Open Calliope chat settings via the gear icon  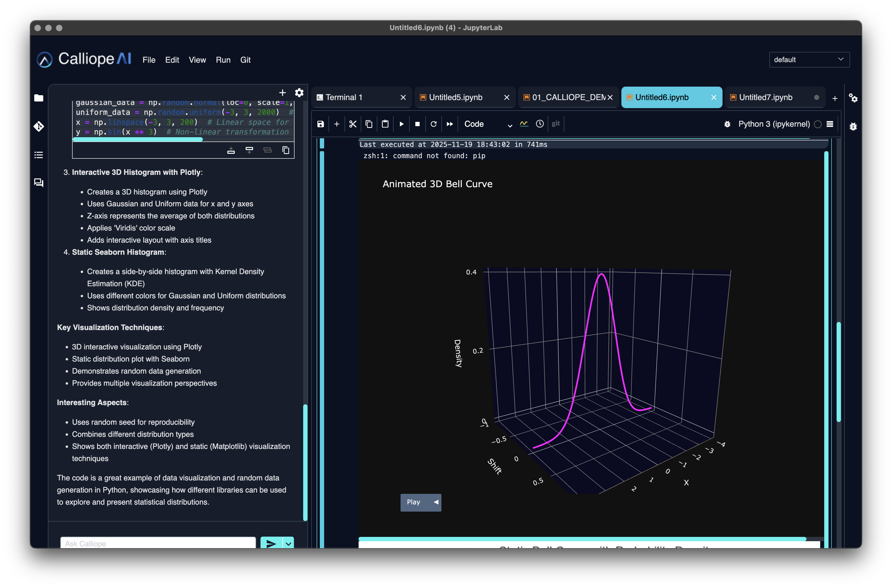299,93
